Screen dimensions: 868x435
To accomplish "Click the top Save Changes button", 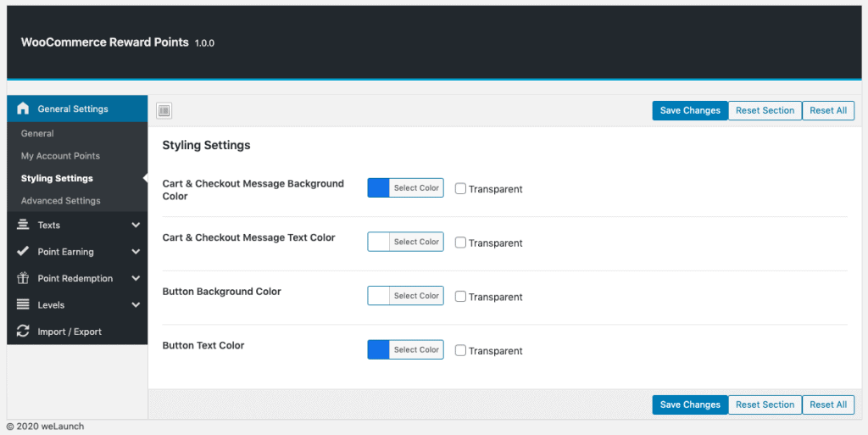I will pos(690,111).
